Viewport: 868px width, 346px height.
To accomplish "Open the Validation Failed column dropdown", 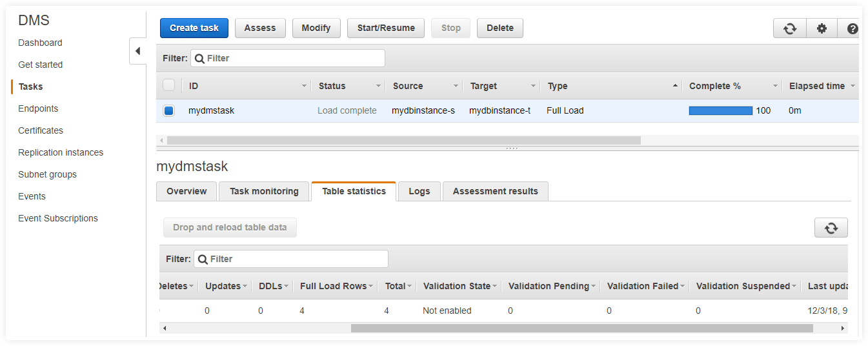I will pyautogui.click(x=683, y=287).
